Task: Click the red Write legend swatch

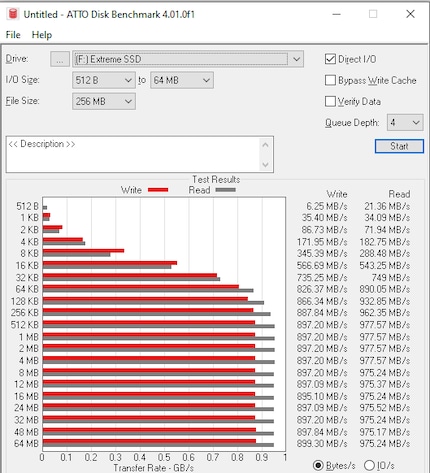Action: coord(158,190)
